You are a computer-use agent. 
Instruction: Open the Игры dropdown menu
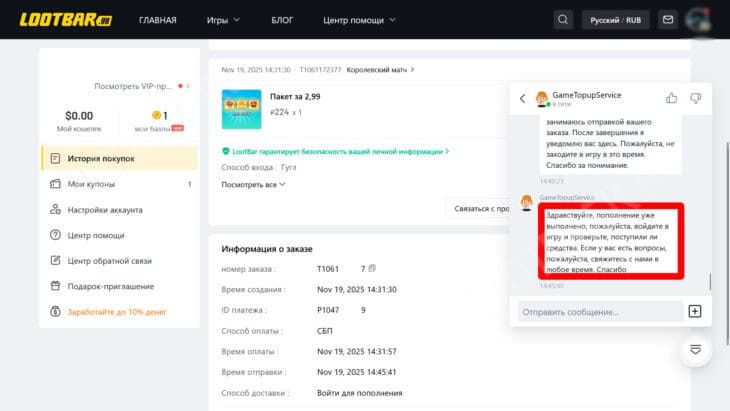click(x=223, y=20)
